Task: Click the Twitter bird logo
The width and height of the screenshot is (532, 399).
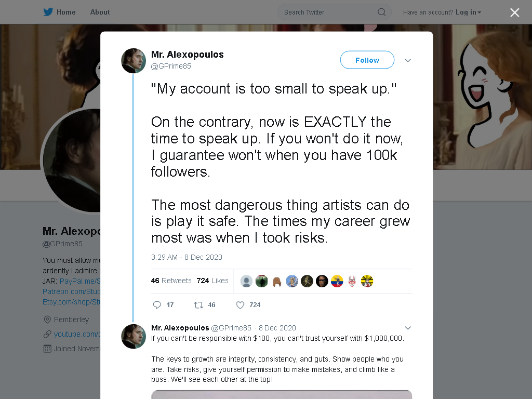Action: 48,12
